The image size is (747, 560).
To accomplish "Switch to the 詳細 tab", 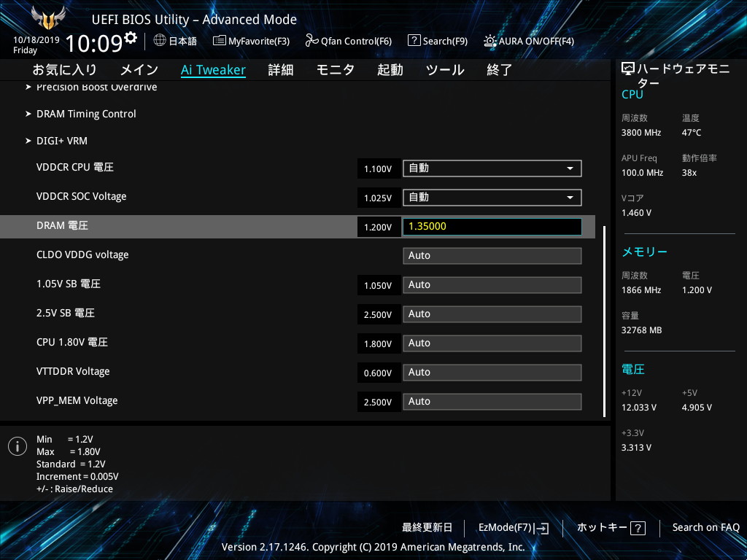I will [281, 70].
